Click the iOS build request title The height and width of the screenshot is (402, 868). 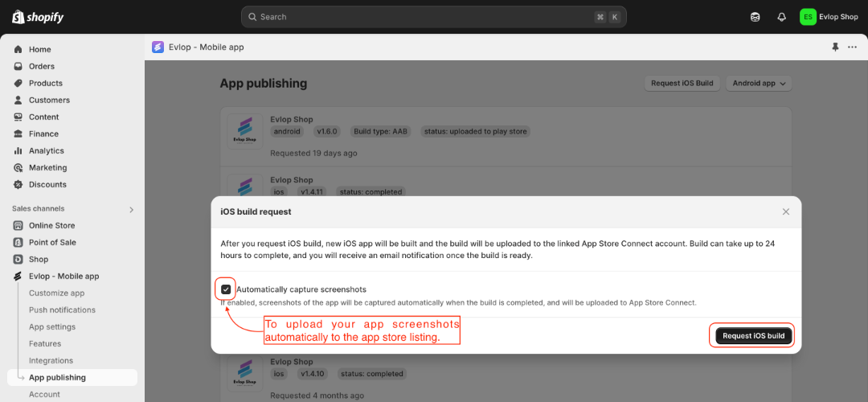pyautogui.click(x=256, y=211)
